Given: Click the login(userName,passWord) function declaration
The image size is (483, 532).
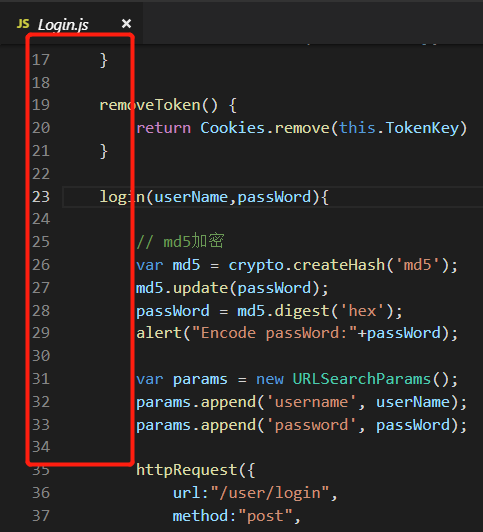Looking at the screenshot, I should [214, 197].
